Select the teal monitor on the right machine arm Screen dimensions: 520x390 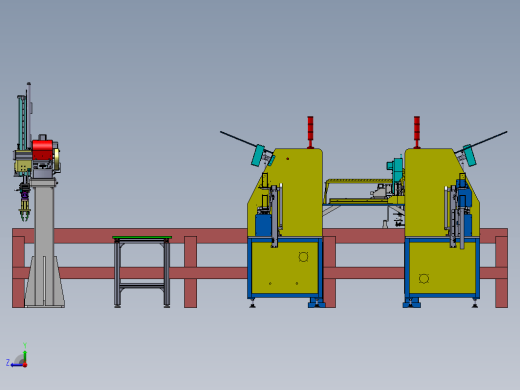point(470,155)
